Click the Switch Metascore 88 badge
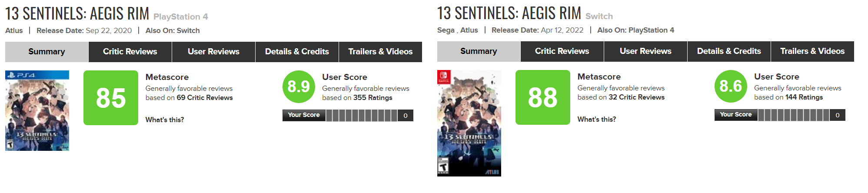 point(542,97)
